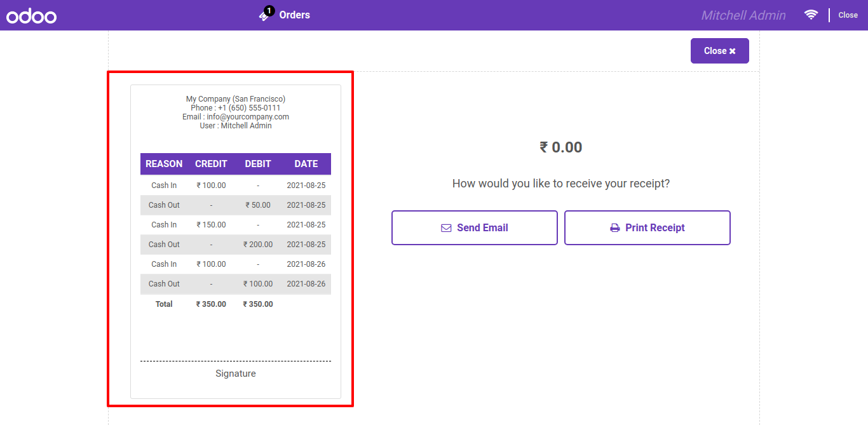Send the receipt by email

click(475, 227)
